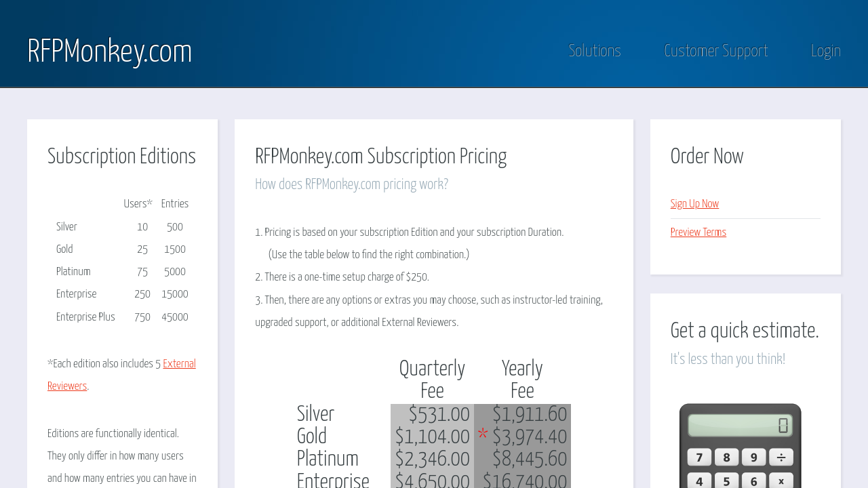Screen dimensions: 868x488
Task: Open the Solutions menu
Action: click(x=594, y=51)
